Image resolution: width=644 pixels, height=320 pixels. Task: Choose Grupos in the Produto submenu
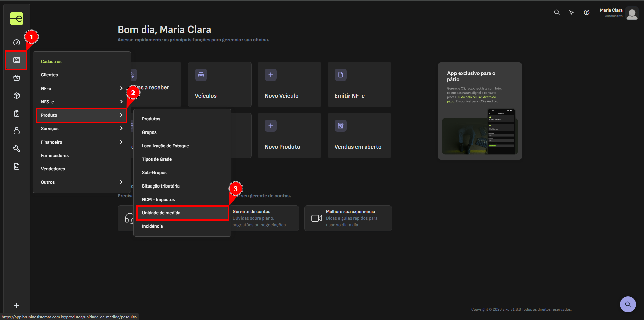point(182,132)
